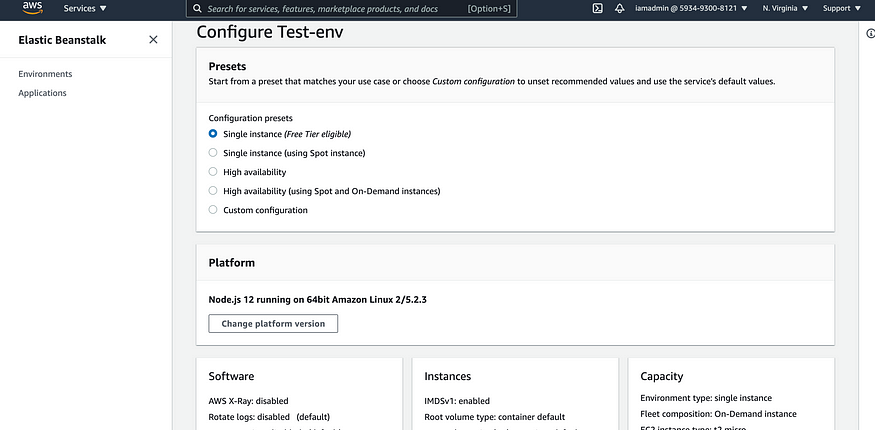Click the Instances card heading
Screen dimensions: 875x430
click(448, 376)
